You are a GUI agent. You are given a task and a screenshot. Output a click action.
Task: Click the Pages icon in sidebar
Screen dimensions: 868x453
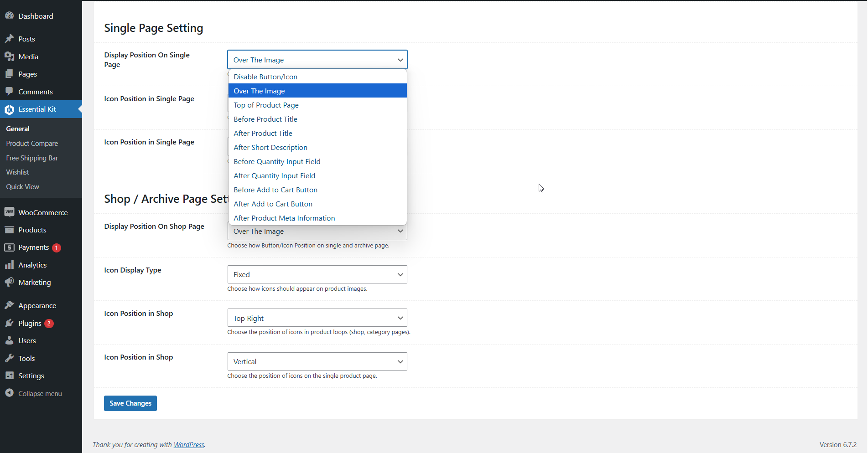(x=9, y=74)
